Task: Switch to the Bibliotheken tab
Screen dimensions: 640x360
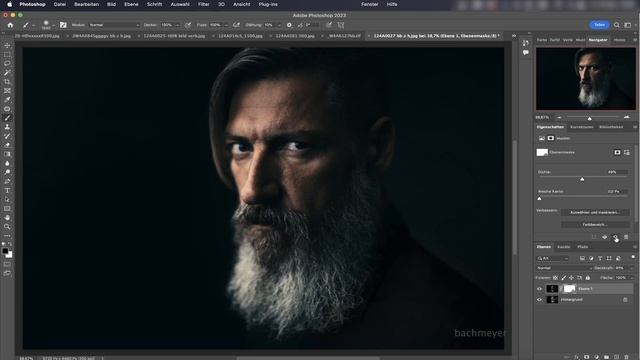Action: coord(611,127)
